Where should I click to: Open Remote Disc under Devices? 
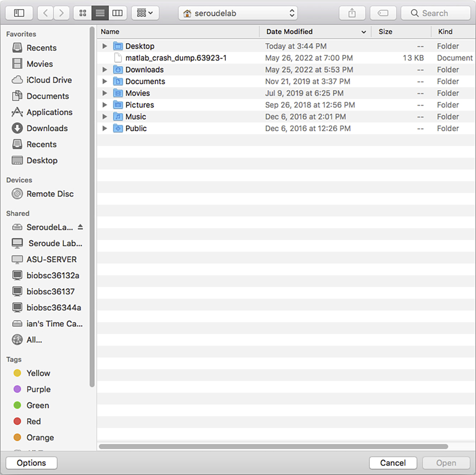(x=50, y=194)
